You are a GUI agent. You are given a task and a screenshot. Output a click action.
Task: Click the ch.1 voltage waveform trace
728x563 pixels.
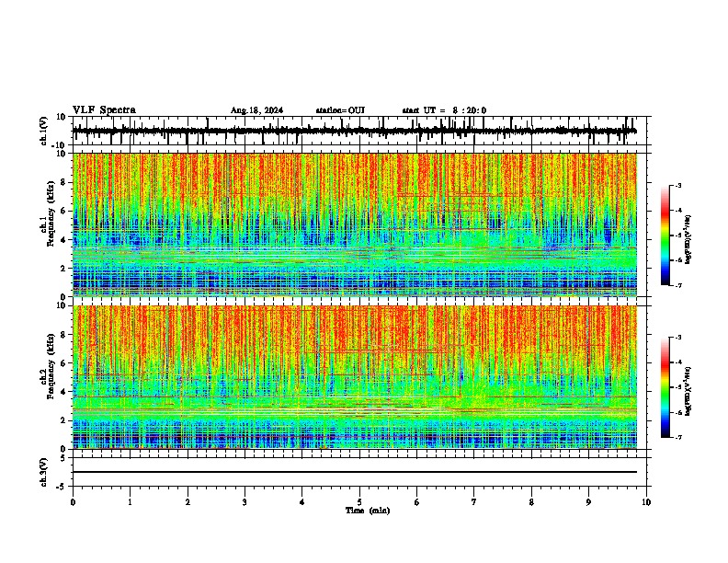tap(355, 131)
